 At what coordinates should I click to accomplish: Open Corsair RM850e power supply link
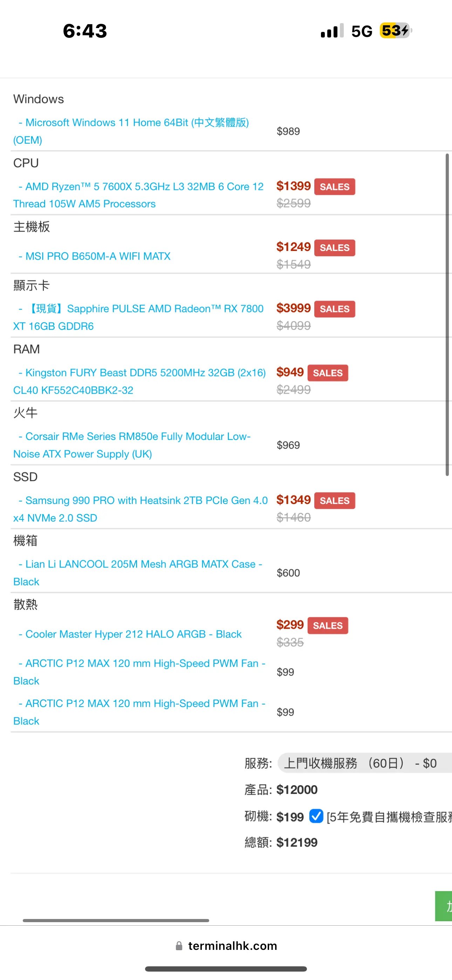(132, 445)
